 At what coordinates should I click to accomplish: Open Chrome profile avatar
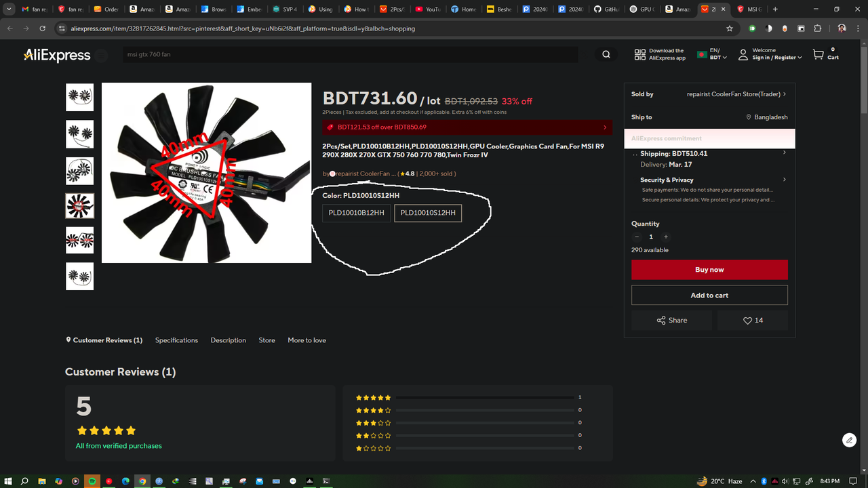(x=842, y=28)
